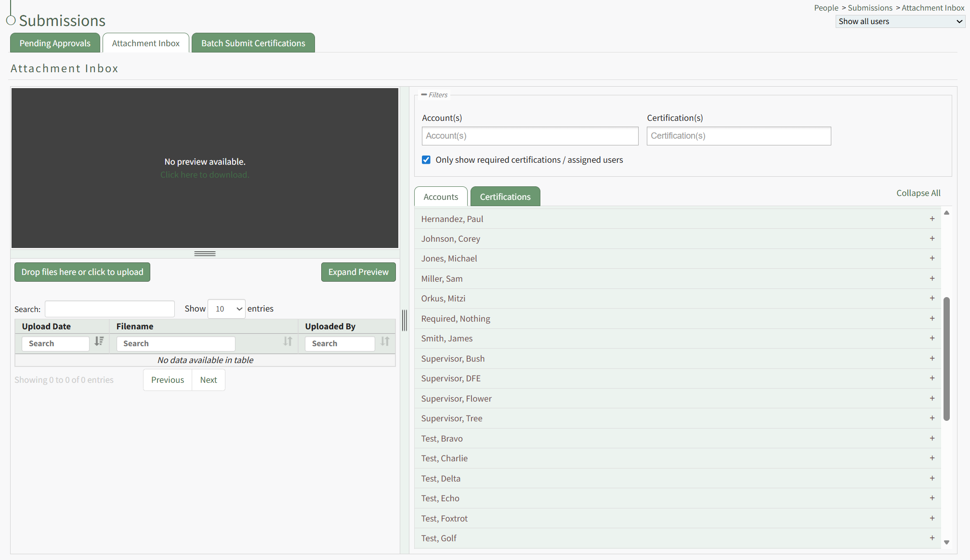This screenshot has height=560, width=970.
Task: Click scroll-down arrow in accounts list
Action: pyautogui.click(x=946, y=542)
